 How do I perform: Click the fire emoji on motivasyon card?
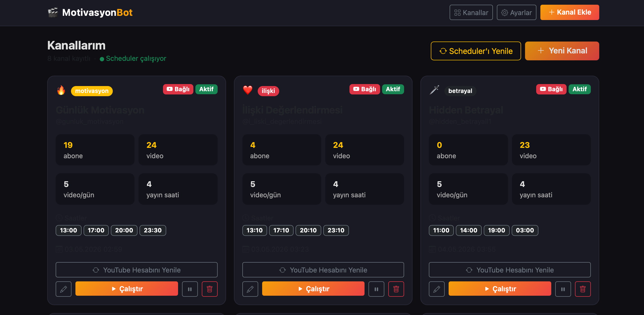point(61,90)
